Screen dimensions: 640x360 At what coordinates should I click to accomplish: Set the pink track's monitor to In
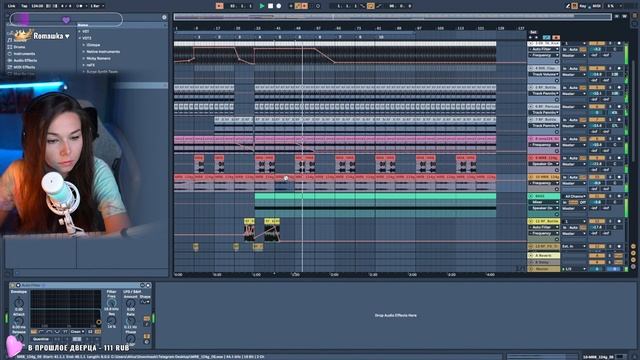[565, 139]
